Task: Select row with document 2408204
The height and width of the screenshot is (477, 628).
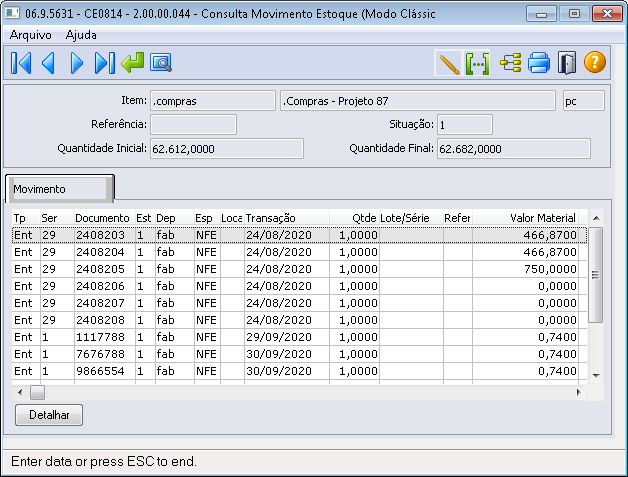Action: pos(299,252)
